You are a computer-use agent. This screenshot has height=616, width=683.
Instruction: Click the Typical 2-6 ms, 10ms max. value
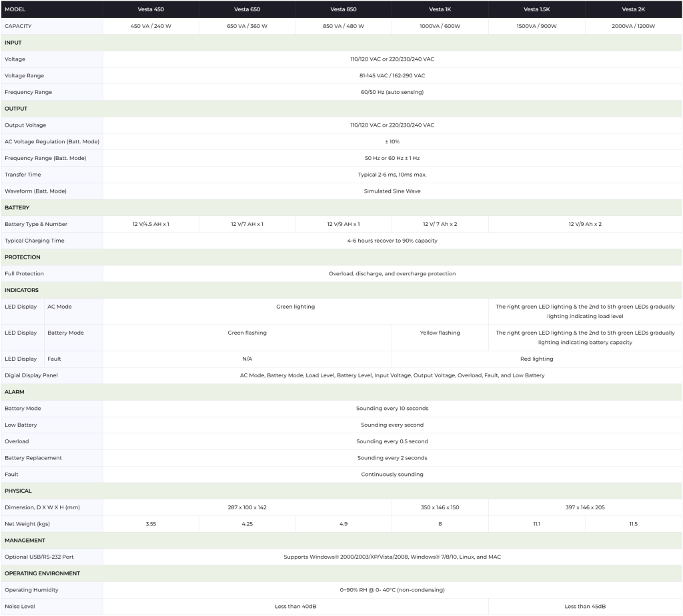tap(392, 175)
